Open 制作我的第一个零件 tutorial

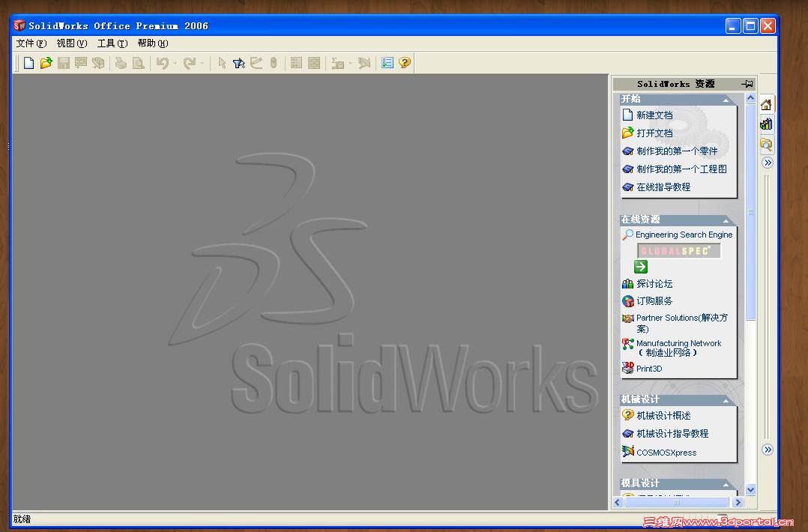point(677,151)
